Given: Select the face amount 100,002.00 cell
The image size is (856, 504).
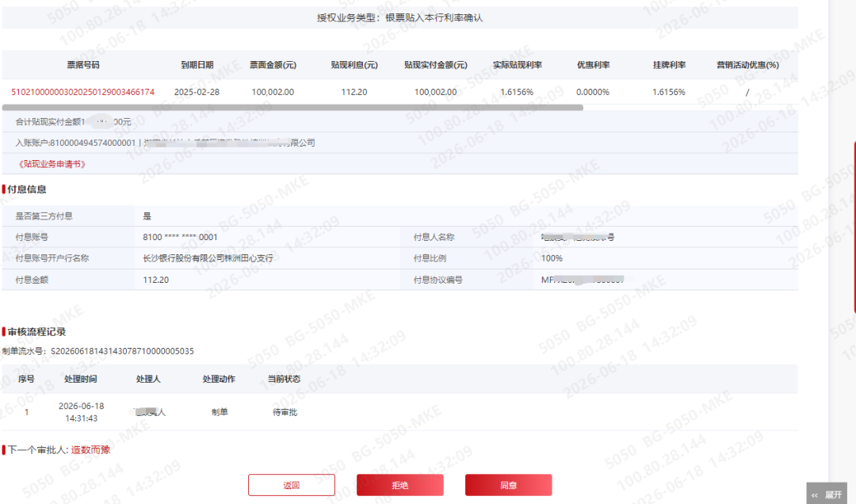Looking at the screenshot, I should click(x=273, y=92).
